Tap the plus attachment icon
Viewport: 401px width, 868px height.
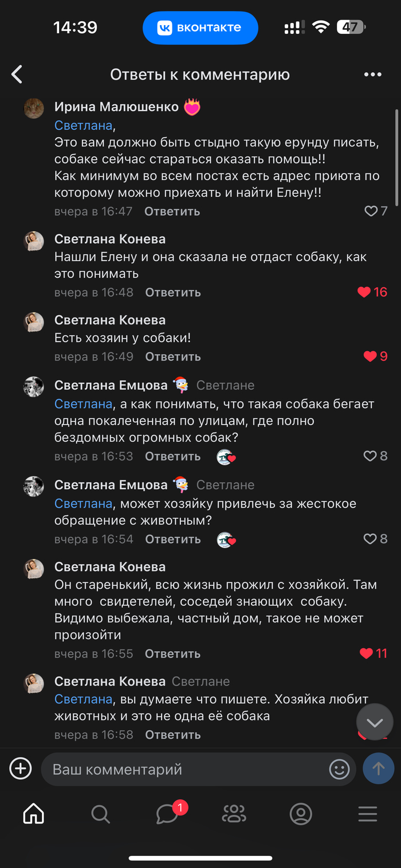pyautogui.click(x=21, y=768)
